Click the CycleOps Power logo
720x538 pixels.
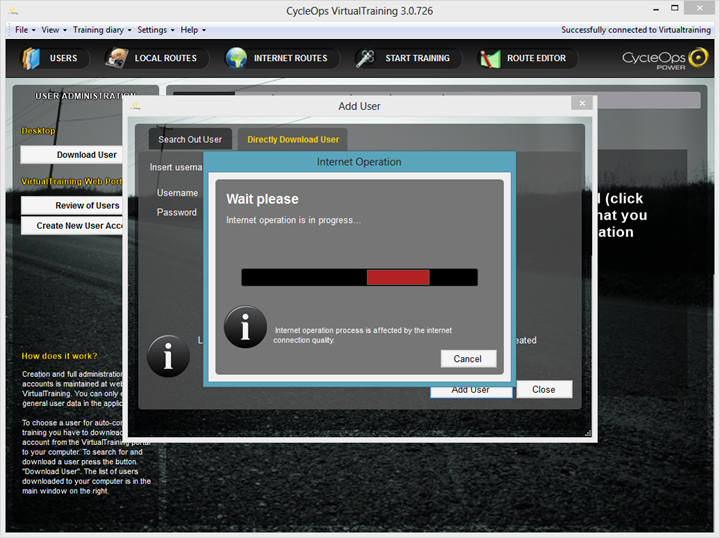pos(664,59)
